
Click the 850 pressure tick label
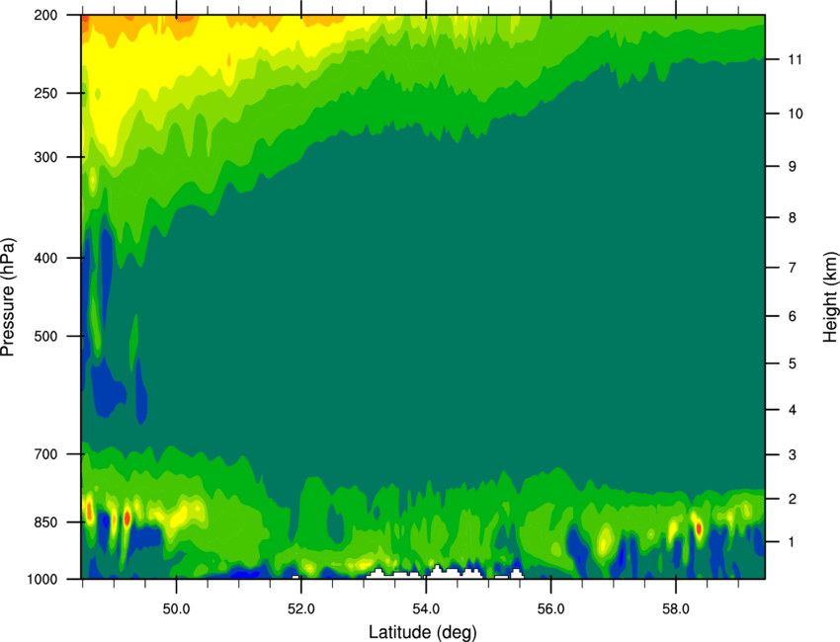pyautogui.click(x=45, y=522)
